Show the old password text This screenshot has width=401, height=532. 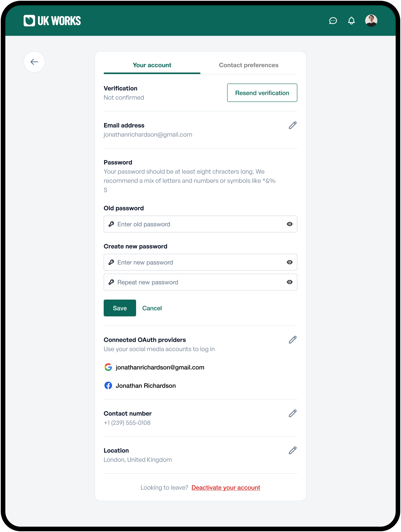pyautogui.click(x=290, y=224)
